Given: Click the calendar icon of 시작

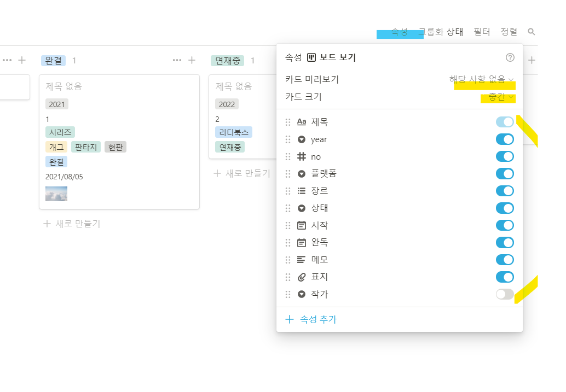Looking at the screenshot, I should [302, 225].
